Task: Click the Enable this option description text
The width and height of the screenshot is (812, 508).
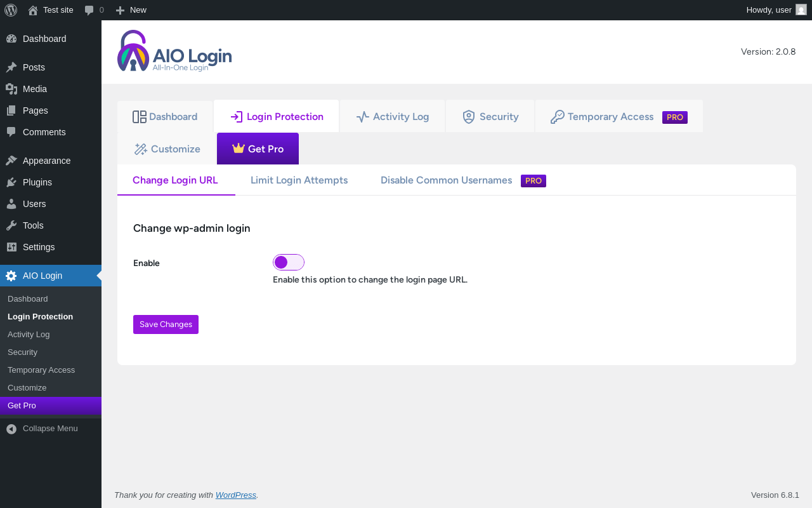Action: click(x=370, y=280)
